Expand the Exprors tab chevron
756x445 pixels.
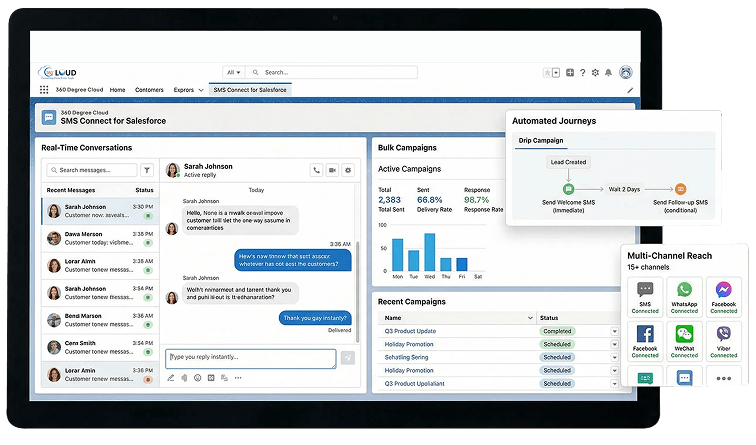[x=201, y=90]
